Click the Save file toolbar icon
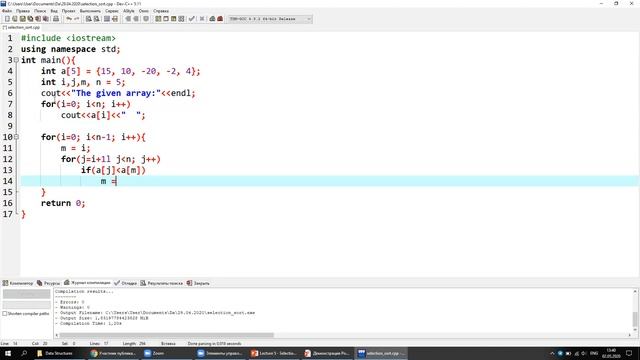 (22, 19)
